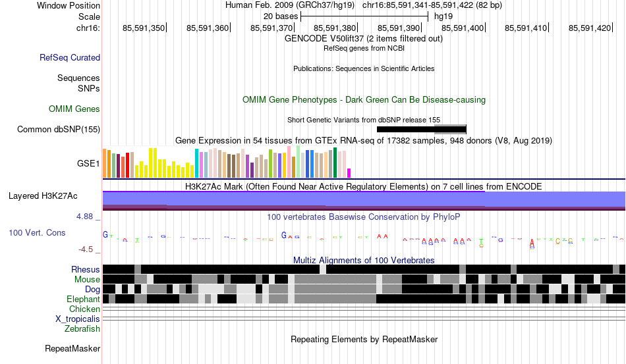The width and height of the screenshot is (626, 364).
Task: Click the Gene Expression GTEx title
Action: tap(364, 140)
